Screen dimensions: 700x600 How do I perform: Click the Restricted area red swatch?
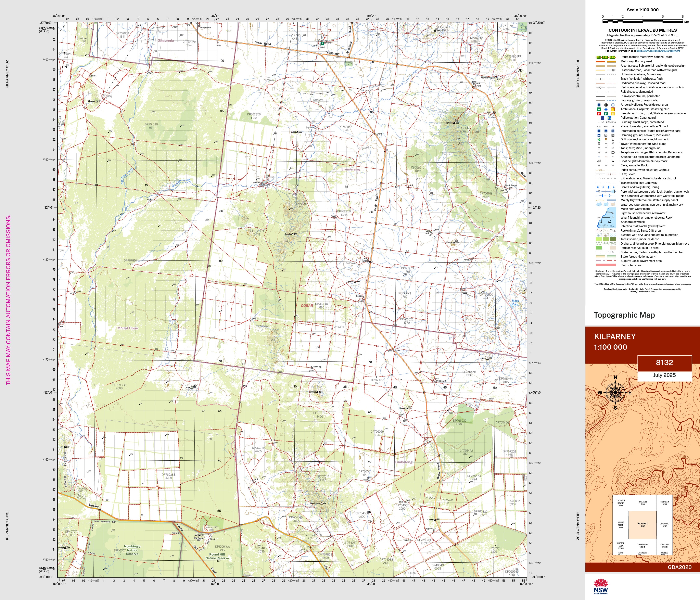pyautogui.click(x=606, y=265)
